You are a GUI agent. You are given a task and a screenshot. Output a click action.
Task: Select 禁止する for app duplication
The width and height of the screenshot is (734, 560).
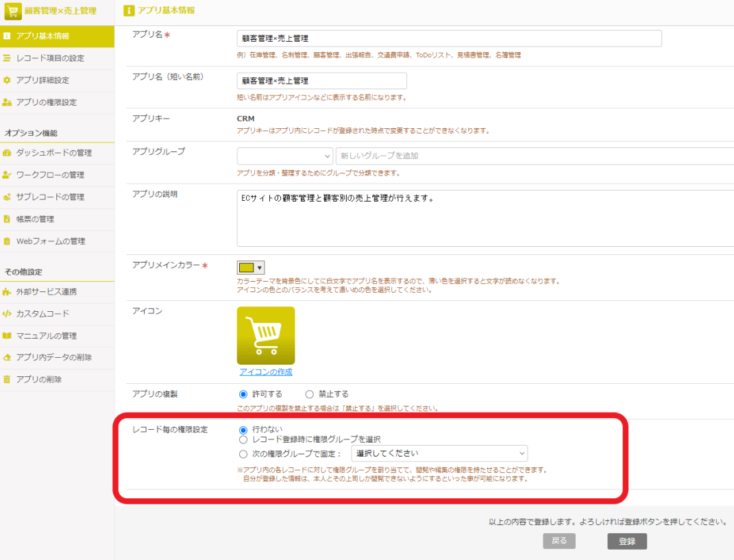pyautogui.click(x=309, y=394)
